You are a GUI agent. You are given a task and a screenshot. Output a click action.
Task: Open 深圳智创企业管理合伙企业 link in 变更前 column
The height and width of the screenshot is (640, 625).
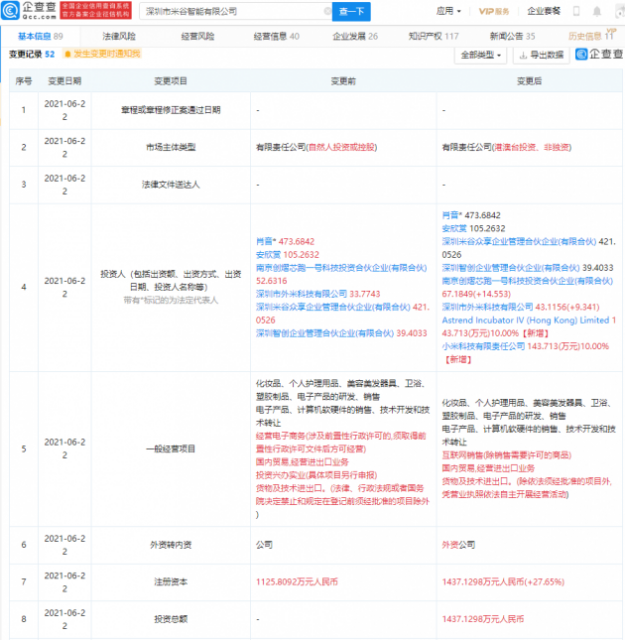coord(325,333)
